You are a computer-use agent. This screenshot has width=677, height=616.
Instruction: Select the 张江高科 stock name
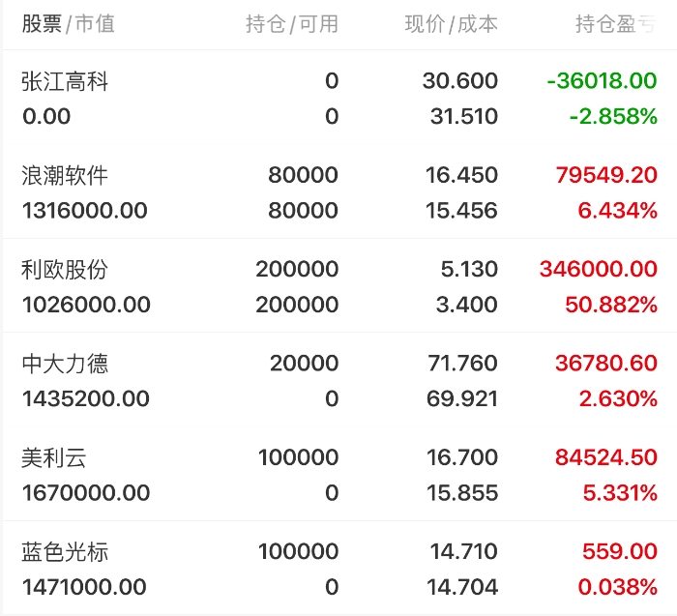(65, 81)
